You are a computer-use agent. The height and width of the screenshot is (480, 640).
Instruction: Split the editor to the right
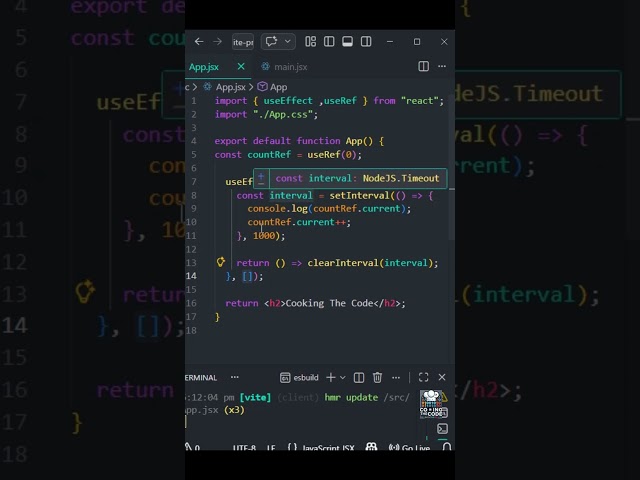[x=424, y=66]
